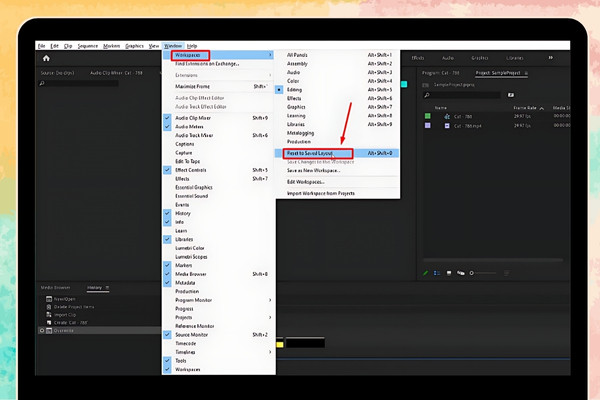This screenshot has width=600, height=400.
Task: Click the clip icon for Cat - 788.mp4
Action: point(447,126)
